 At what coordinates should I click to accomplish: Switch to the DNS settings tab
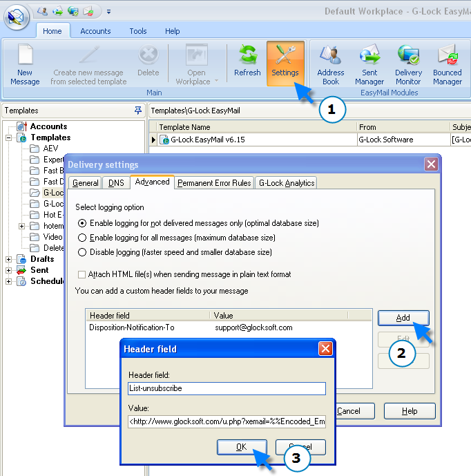[116, 183]
